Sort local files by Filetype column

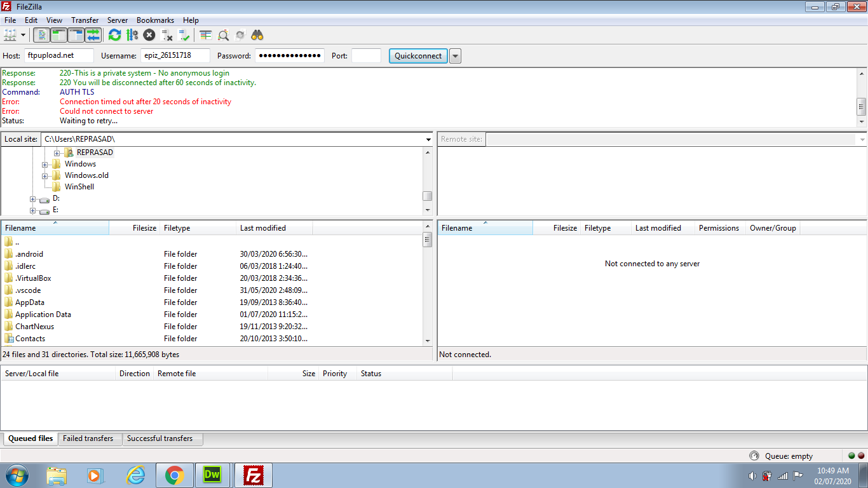tap(198, 228)
